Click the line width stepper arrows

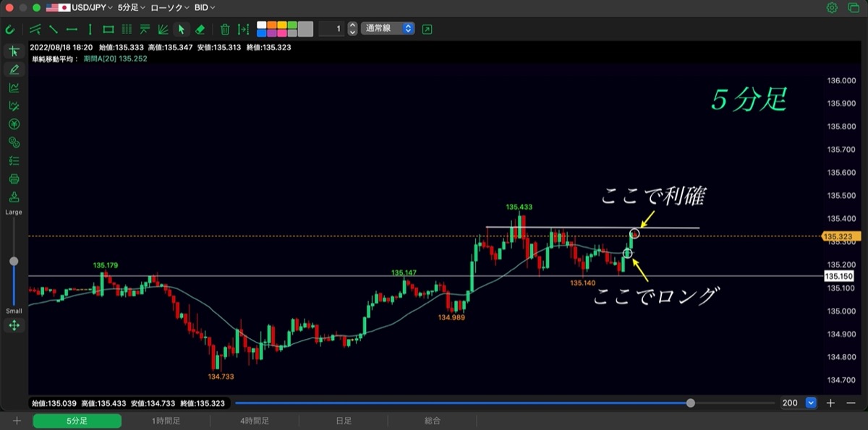click(352, 29)
